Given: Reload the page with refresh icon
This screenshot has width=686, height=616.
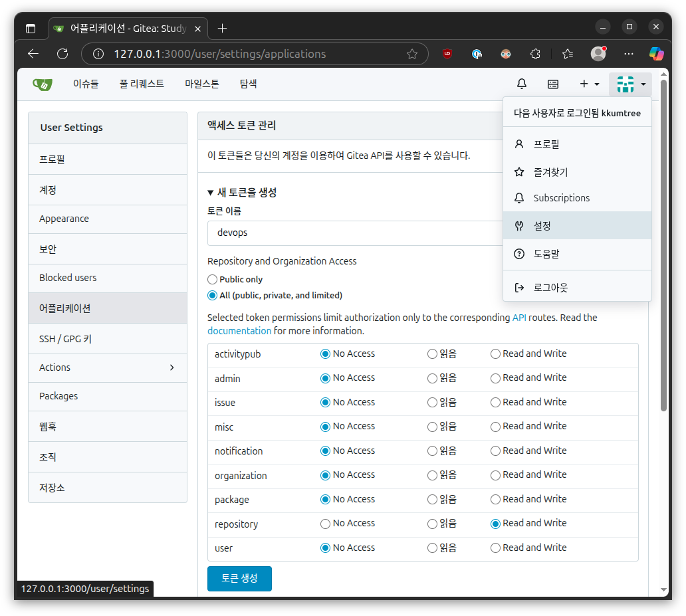Looking at the screenshot, I should pyautogui.click(x=62, y=54).
